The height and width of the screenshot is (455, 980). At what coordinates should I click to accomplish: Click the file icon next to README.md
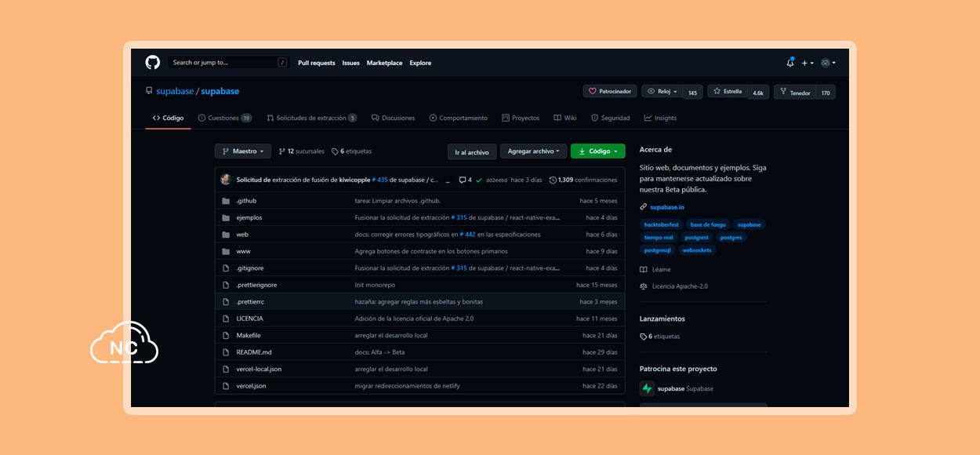(226, 352)
